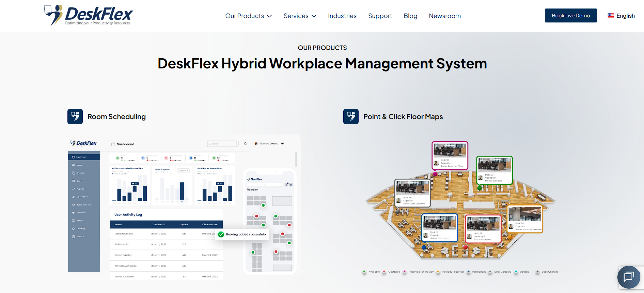
Task: Select Vaccination in the dashboard sidebar
Action: [80, 197]
